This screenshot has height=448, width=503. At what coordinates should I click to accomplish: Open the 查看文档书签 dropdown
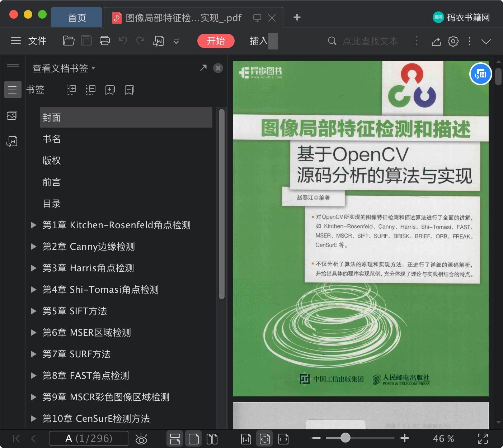coord(64,68)
